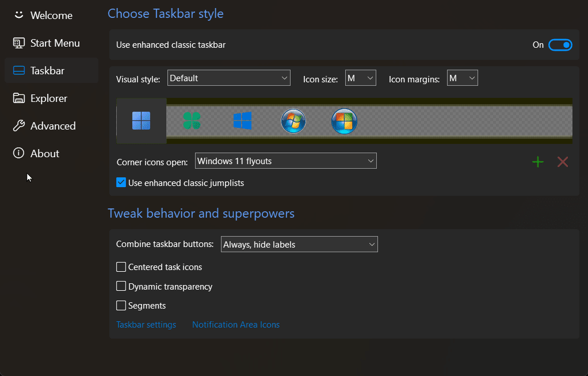The height and width of the screenshot is (376, 588).
Task: Click the About info icon in sidebar
Action: [x=19, y=153]
